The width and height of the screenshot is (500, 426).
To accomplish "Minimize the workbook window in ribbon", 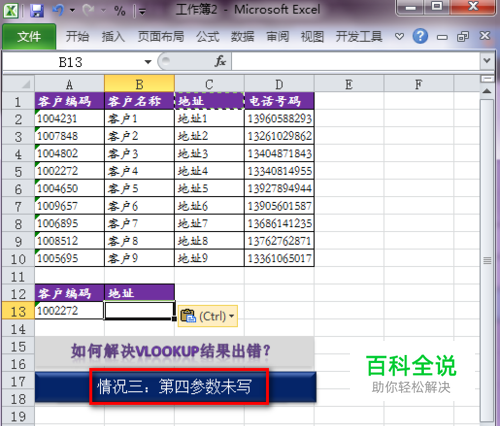I will tap(442, 37).
